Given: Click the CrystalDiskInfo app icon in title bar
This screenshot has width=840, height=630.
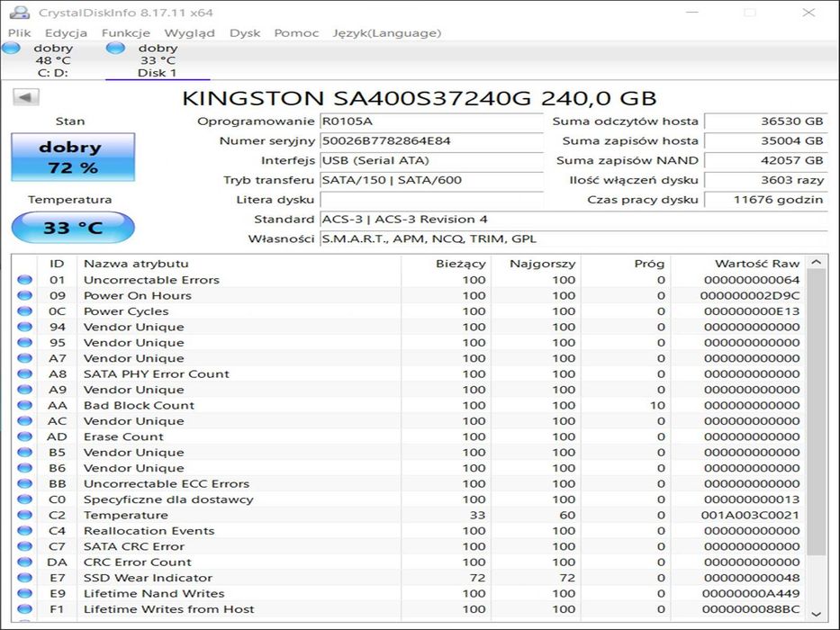Looking at the screenshot, I should coord(19,12).
